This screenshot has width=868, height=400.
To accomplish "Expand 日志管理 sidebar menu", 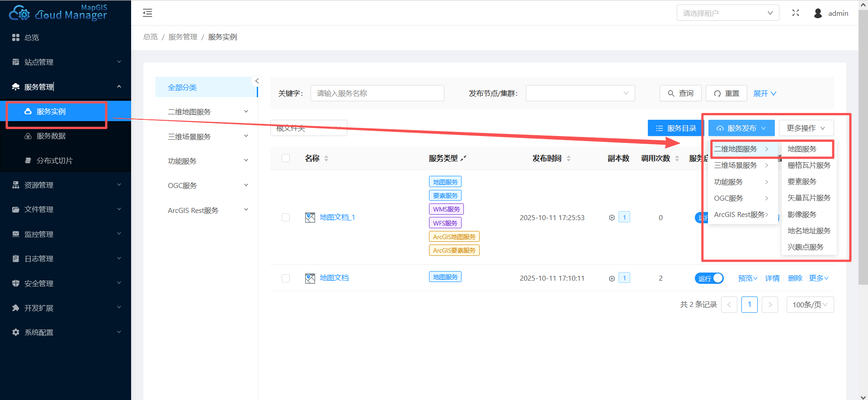I will pyautogui.click(x=66, y=259).
